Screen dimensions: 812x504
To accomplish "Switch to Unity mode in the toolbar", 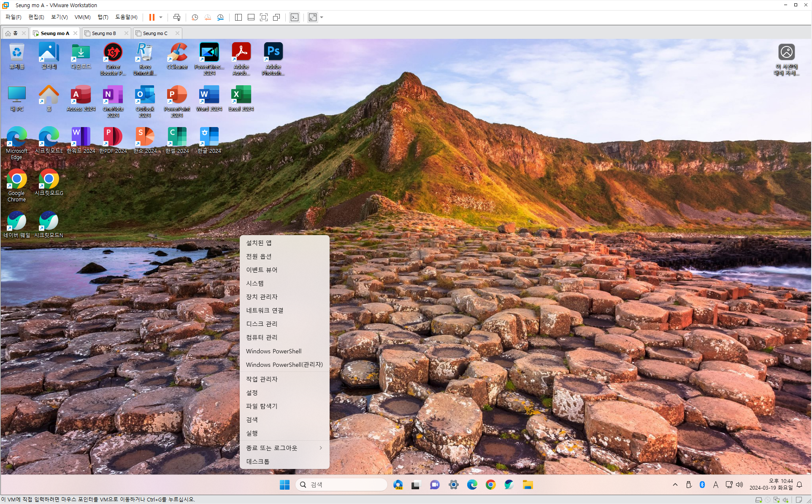I will coord(276,17).
